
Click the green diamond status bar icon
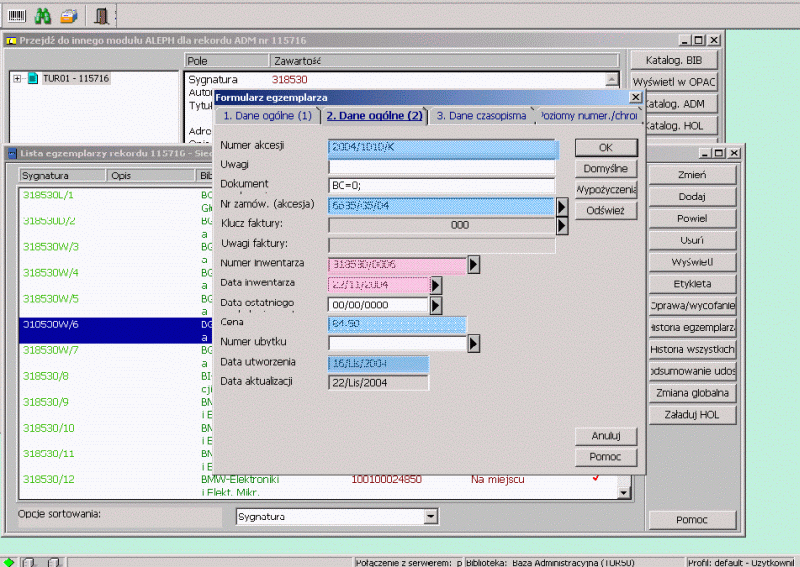coord(9,562)
